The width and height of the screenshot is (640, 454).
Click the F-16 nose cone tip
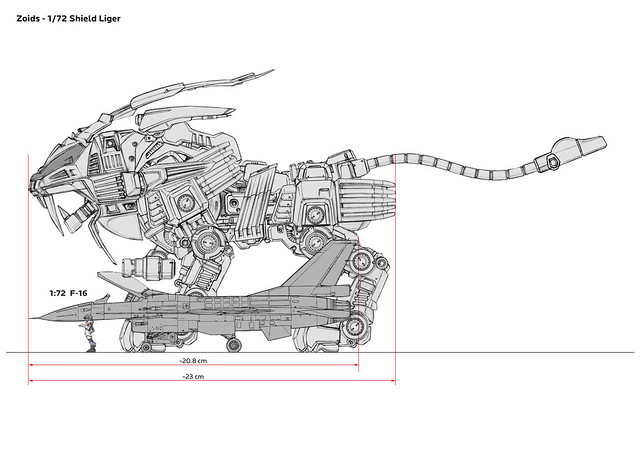tap(33, 318)
